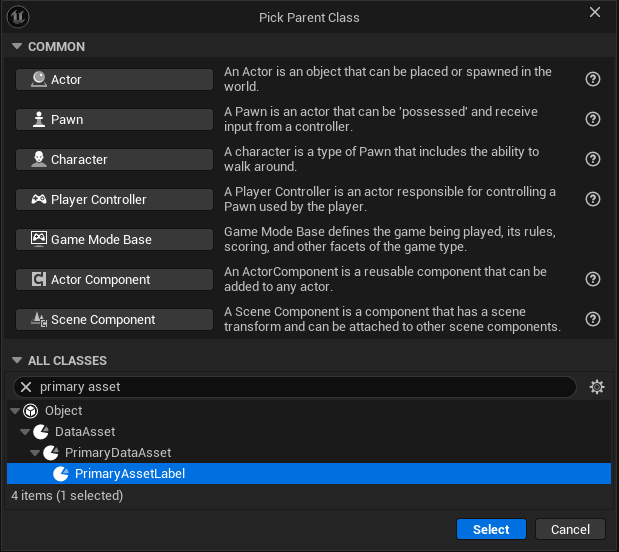
Task: Open help for the Pawn class
Action: (x=593, y=119)
